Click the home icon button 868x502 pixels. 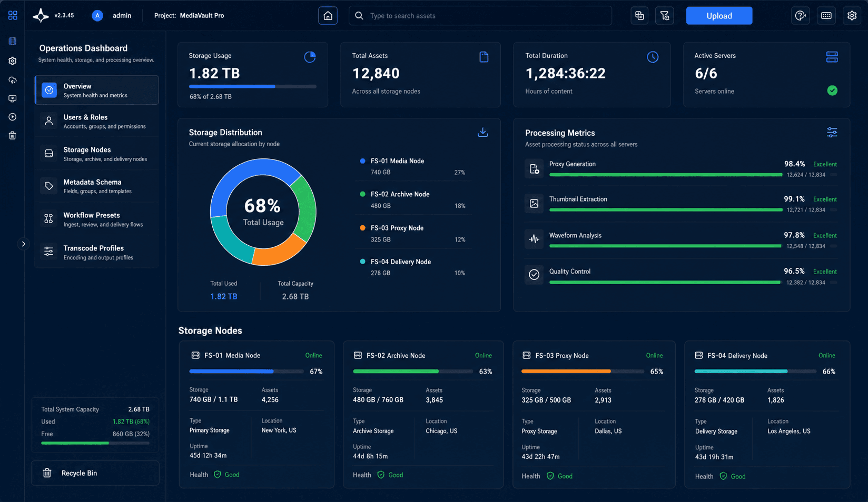click(328, 16)
